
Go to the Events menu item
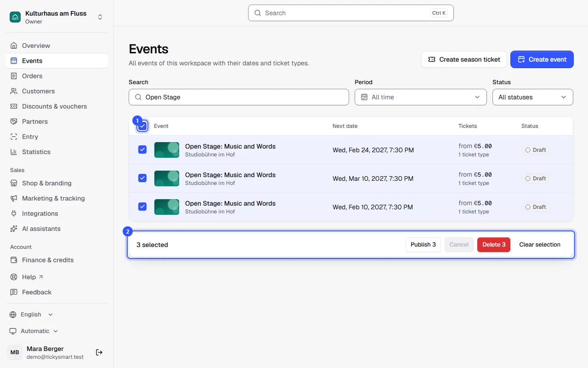pos(57,61)
